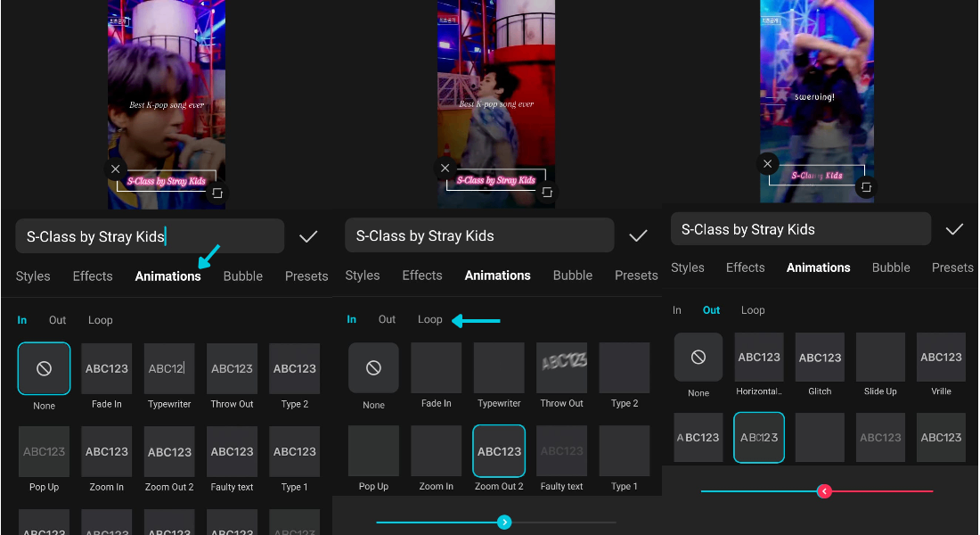Delete text box via X in middle preview

pyautogui.click(x=445, y=168)
